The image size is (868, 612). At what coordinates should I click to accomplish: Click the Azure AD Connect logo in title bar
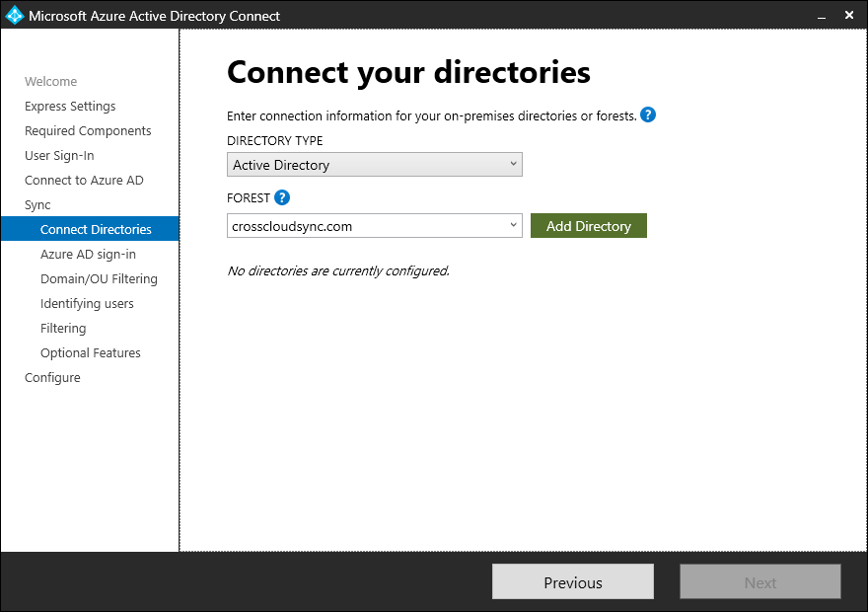click(x=14, y=15)
